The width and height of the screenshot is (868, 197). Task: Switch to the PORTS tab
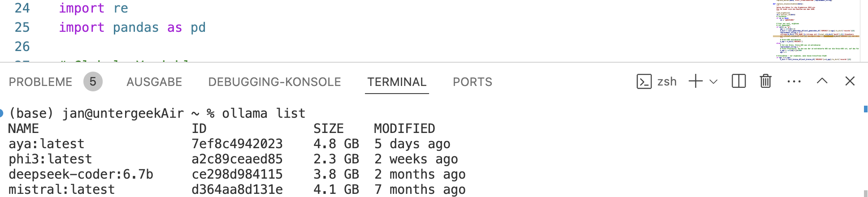pos(473,82)
